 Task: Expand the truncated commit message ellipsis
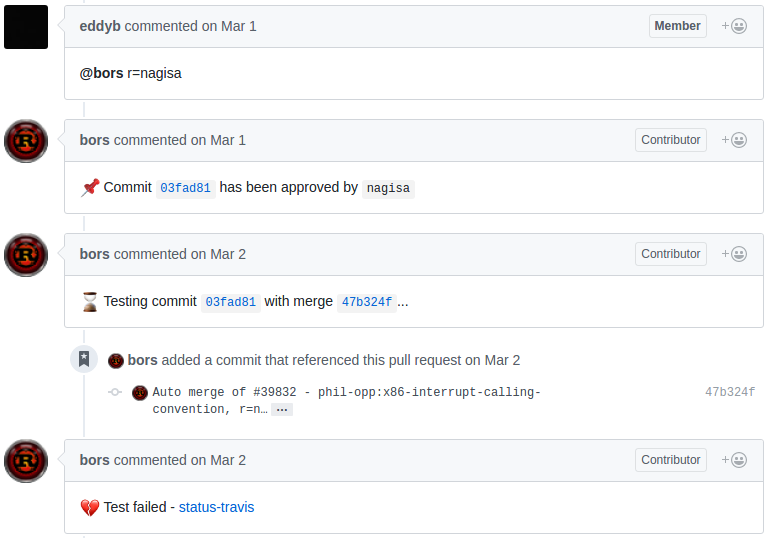282,410
